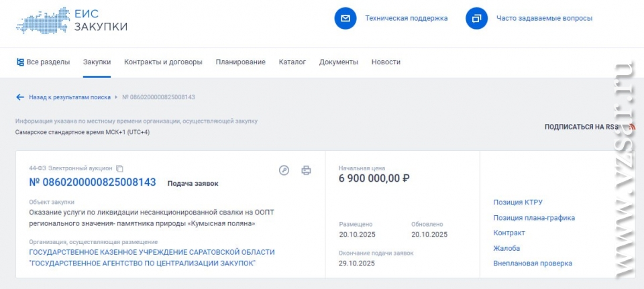Open the Все разделы menu icon
This screenshot has width=644, height=289.
click(20, 62)
